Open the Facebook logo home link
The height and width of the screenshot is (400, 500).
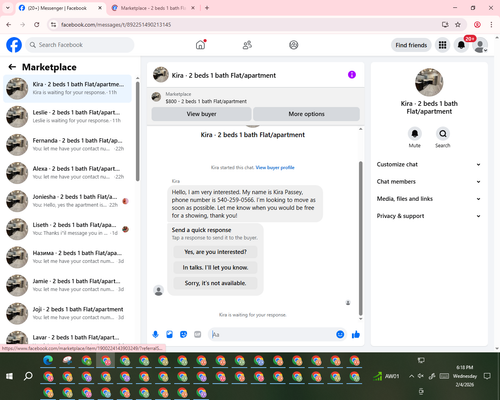click(14, 45)
